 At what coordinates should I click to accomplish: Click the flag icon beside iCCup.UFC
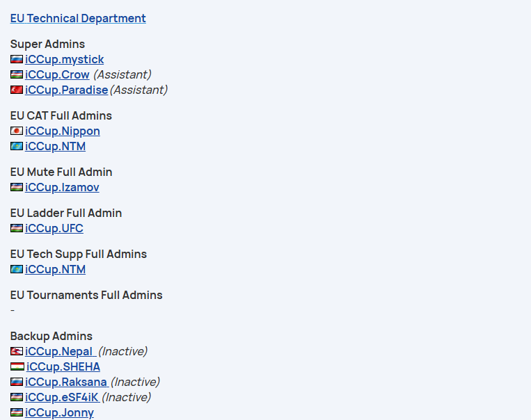click(x=17, y=228)
